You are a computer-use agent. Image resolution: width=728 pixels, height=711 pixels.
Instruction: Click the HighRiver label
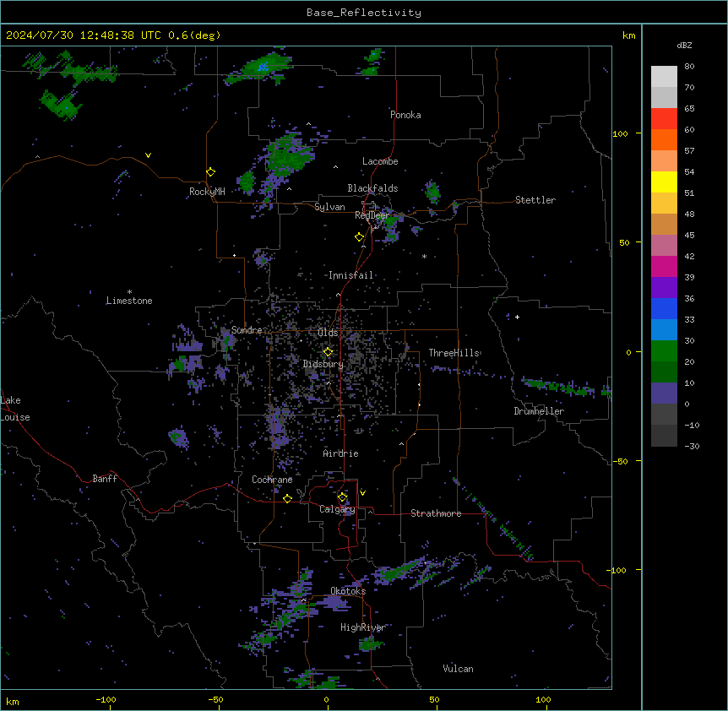click(x=363, y=627)
